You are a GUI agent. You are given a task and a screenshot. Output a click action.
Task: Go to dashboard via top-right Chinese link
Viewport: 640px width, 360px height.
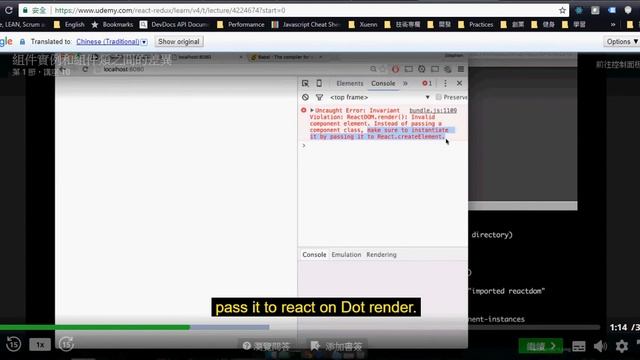coord(618,64)
